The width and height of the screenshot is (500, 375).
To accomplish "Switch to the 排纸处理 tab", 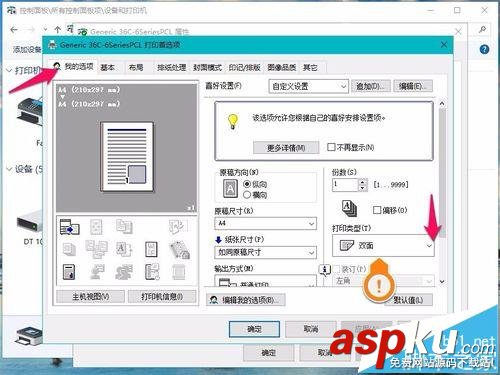I will 172,68.
